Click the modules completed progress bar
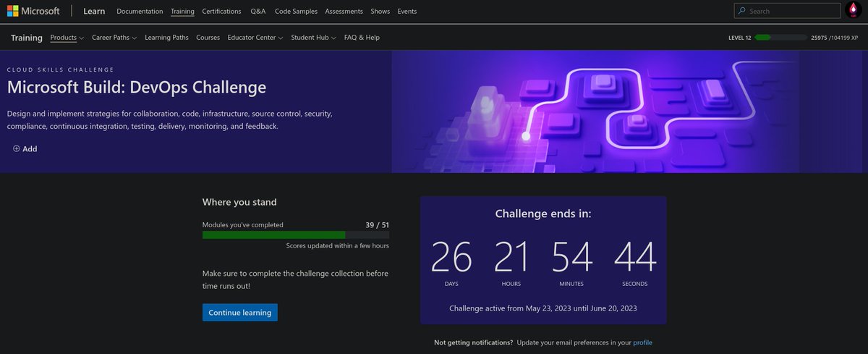 [296, 235]
